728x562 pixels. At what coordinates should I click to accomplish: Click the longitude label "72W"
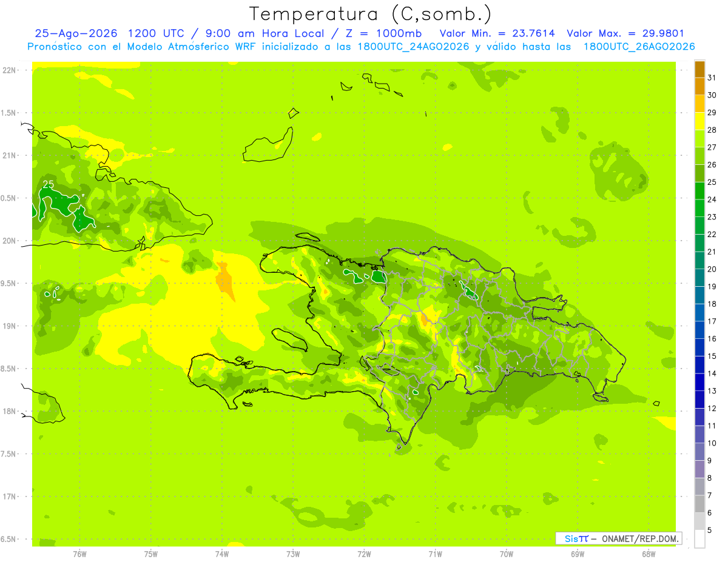[364, 555]
